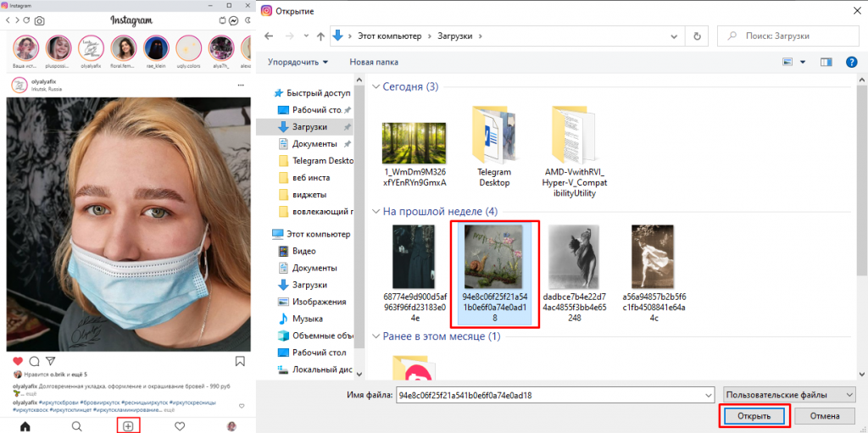Click the Открыть button
The image size is (868, 433).
(754, 416)
